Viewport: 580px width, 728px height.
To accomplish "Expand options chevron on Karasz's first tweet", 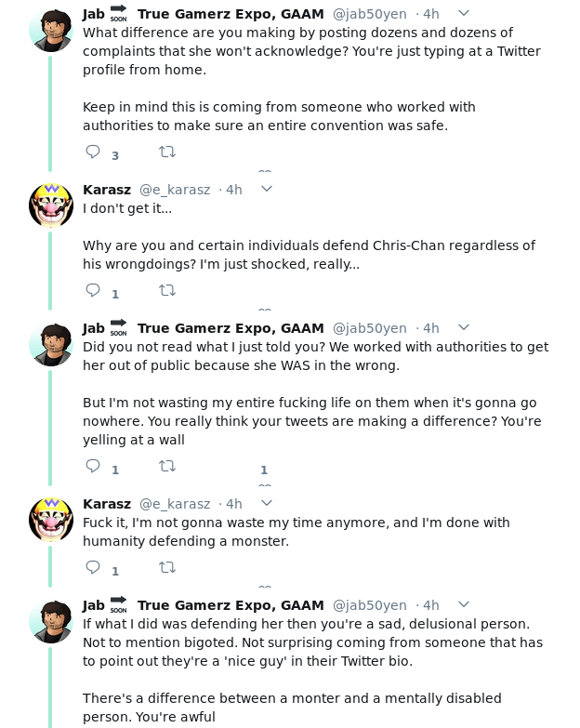I will tap(267, 189).
